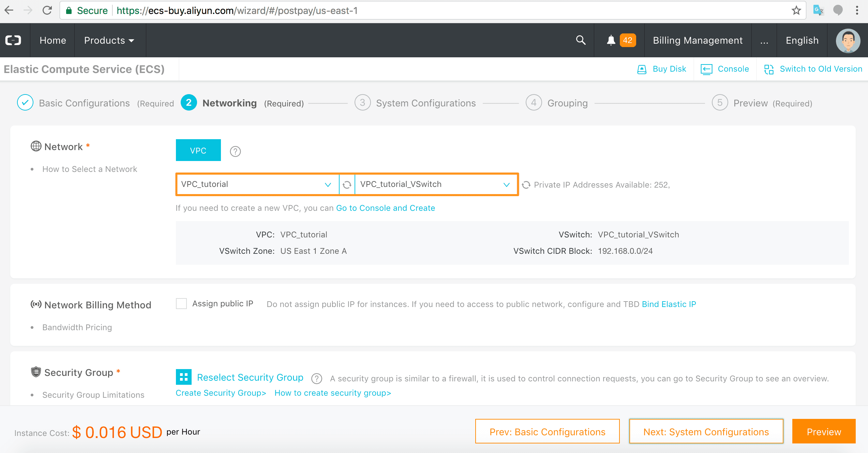Open user avatar profile icon
This screenshot has height=453, width=868.
coord(848,41)
